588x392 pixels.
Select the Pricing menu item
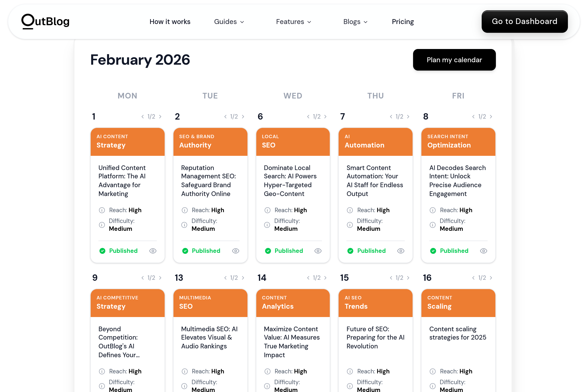403,22
